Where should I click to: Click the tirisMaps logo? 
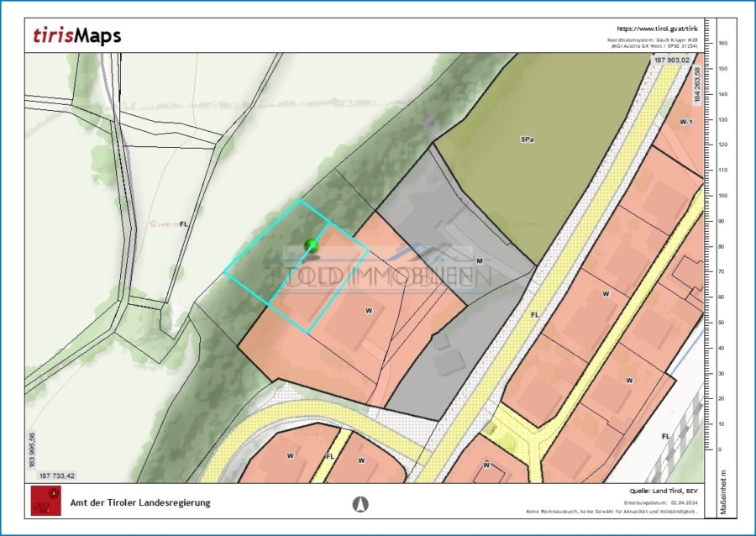[x=77, y=35]
